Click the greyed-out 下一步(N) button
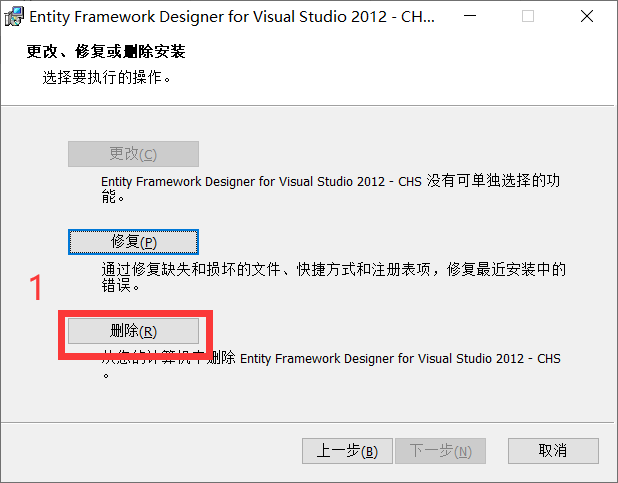Viewport: 618px width, 483px height. tap(440, 451)
